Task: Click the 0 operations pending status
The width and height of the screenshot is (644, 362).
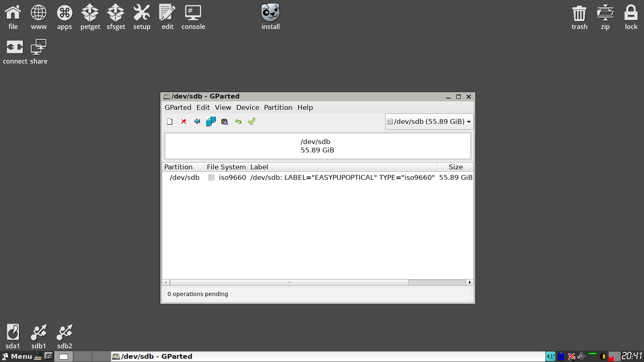Action: (x=198, y=294)
